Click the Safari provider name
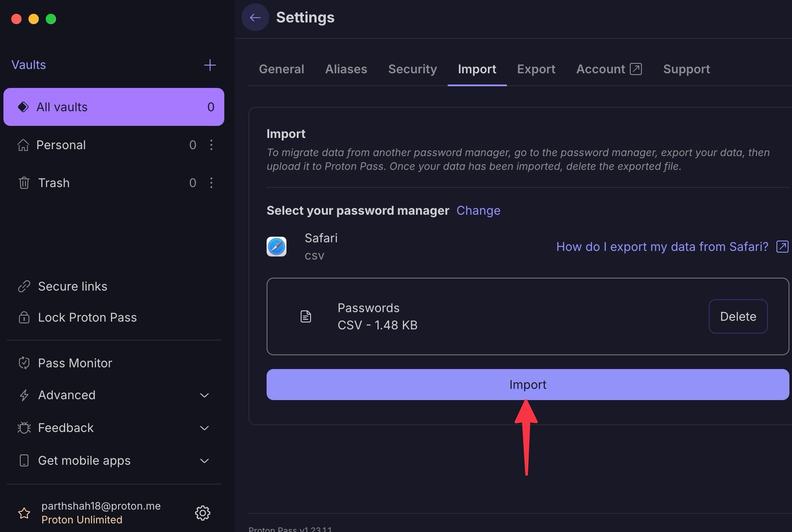Screen dimensions: 792x532 [321, 238]
